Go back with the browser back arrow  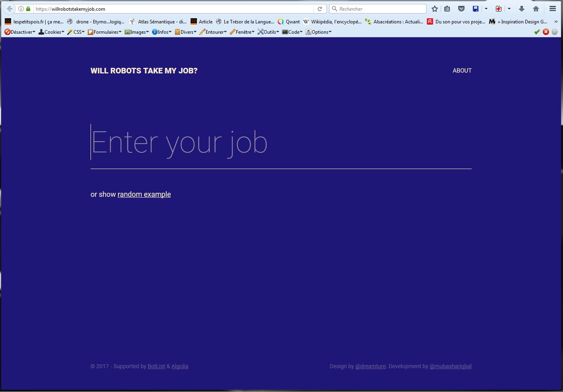10,9
